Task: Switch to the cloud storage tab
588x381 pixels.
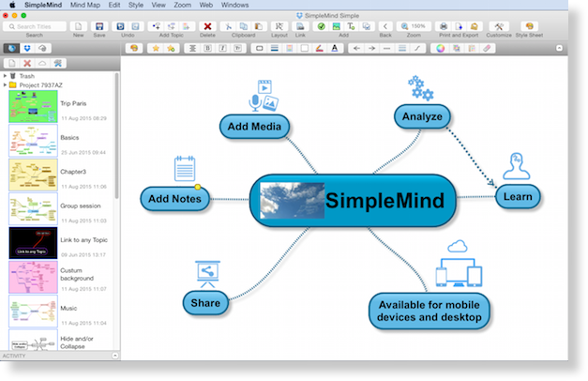Action: point(42,48)
